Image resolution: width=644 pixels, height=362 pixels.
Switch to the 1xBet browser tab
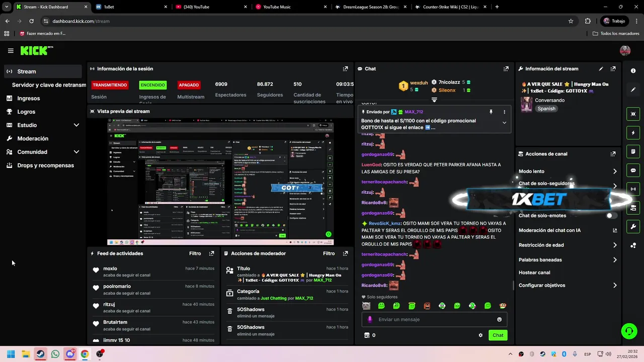click(131, 7)
